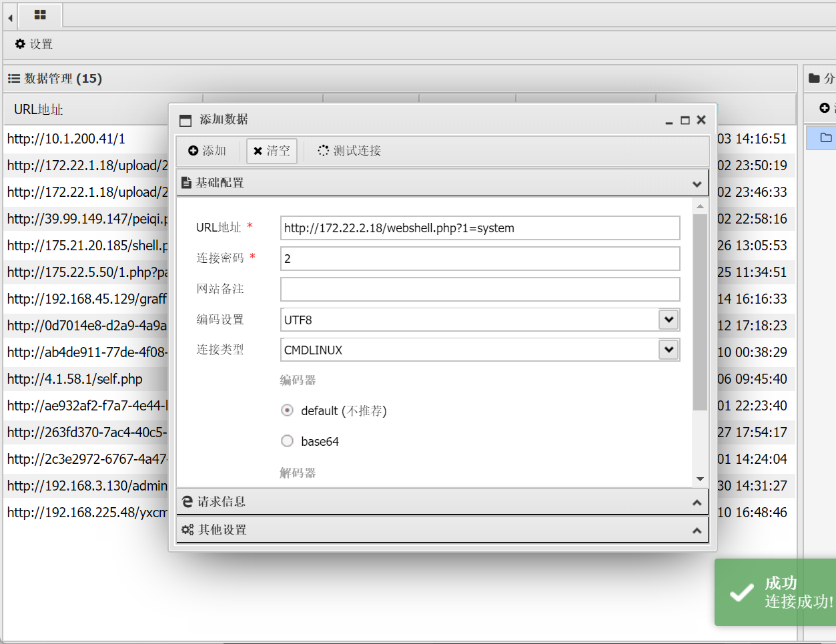Close the 添加数据 dialog
Viewport: 836px width, 644px height.
pyautogui.click(x=701, y=120)
